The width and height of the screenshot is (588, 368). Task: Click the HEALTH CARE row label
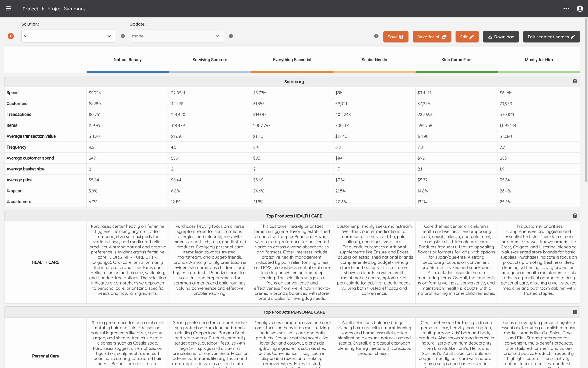45,262
